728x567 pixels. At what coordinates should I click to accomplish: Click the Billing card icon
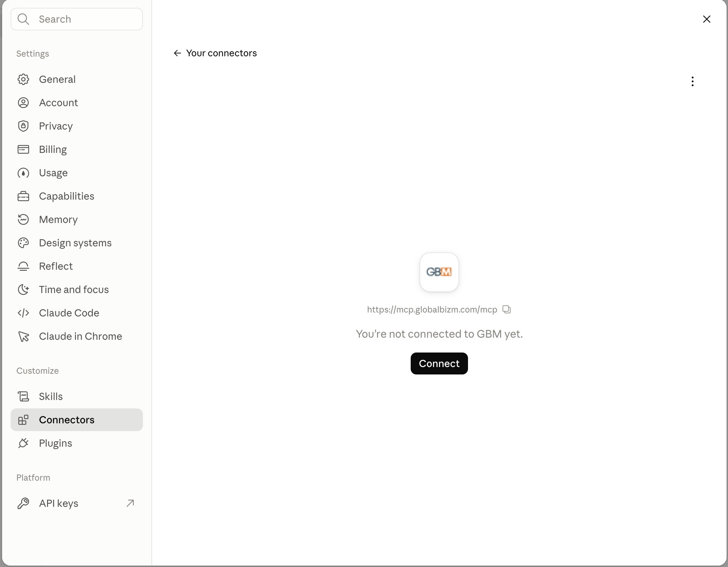pyautogui.click(x=23, y=149)
